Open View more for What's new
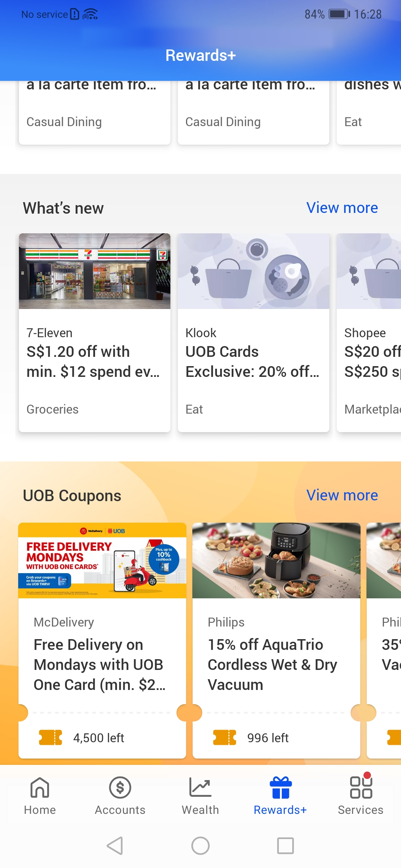Image resolution: width=401 pixels, height=868 pixels. (342, 208)
